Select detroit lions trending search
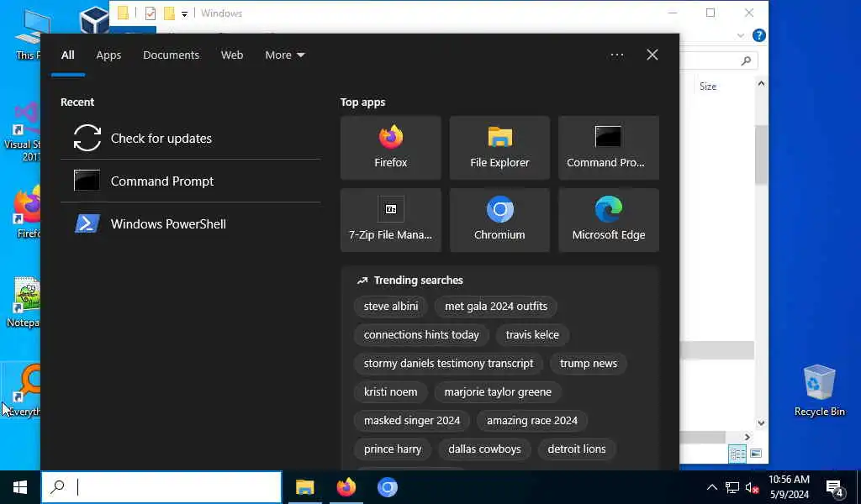The image size is (861, 504). pyautogui.click(x=577, y=449)
